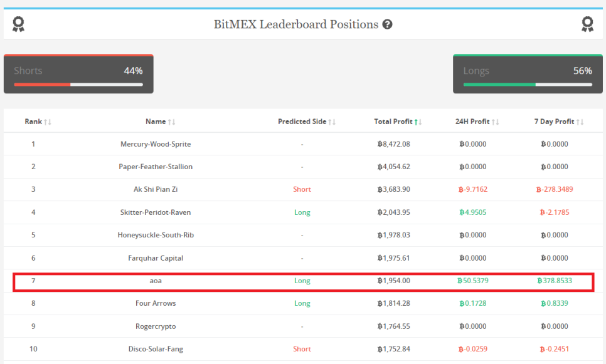Click the Longs 56% progress bar

tap(528, 85)
